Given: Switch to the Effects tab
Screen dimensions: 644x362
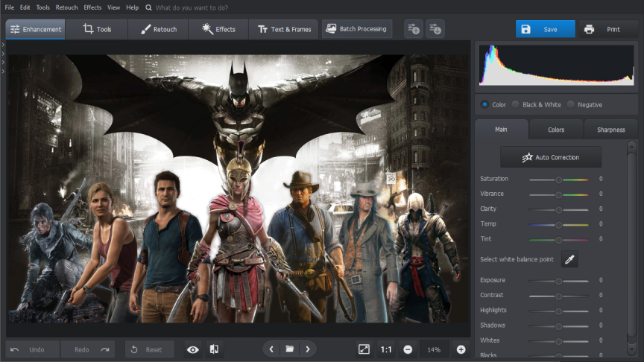Looking at the screenshot, I should pyautogui.click(x=218, y=29).
